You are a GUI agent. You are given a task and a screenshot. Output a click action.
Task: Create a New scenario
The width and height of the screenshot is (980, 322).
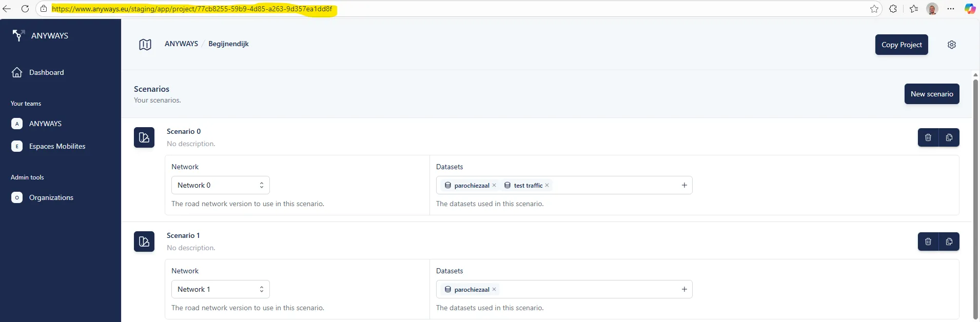932,94
